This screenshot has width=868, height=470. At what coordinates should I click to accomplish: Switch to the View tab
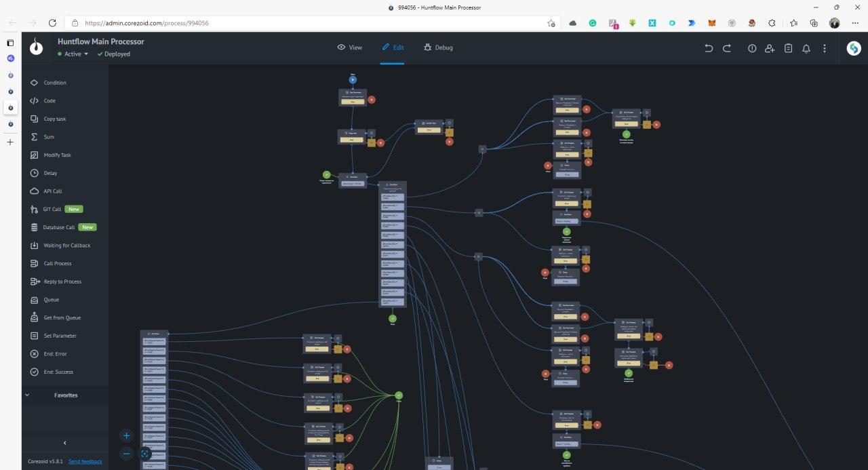click(x=350, y=47)
